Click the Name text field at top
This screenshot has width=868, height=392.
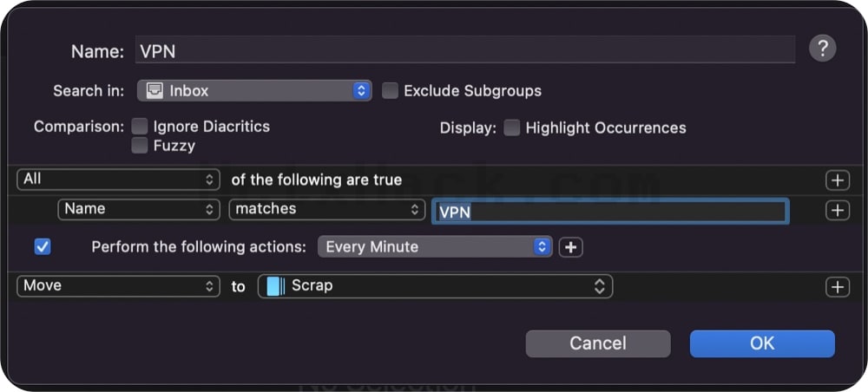click(465, 49)
